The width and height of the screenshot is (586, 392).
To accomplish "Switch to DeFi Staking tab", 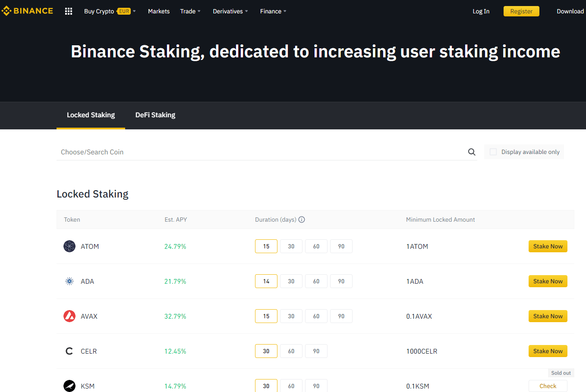I will (155, 115).
